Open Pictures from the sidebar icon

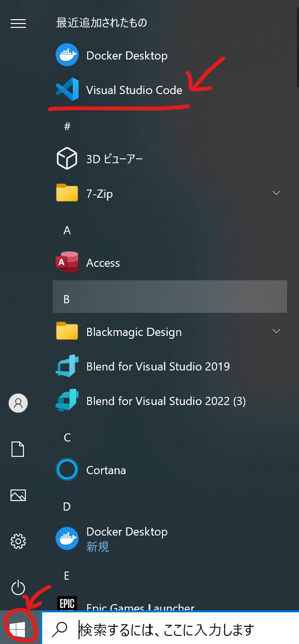coord(18,495)
